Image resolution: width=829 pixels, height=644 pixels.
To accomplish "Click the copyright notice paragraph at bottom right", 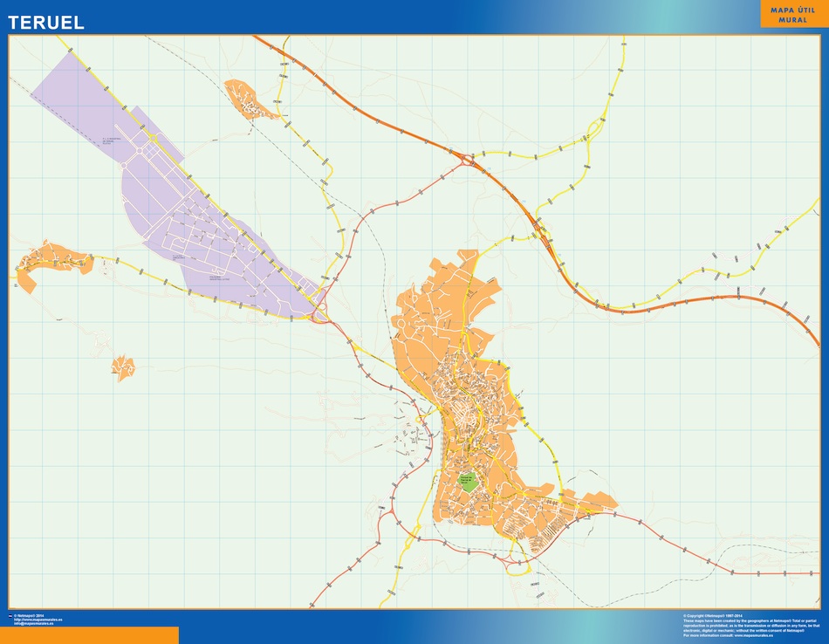I will tap(750, 625).
